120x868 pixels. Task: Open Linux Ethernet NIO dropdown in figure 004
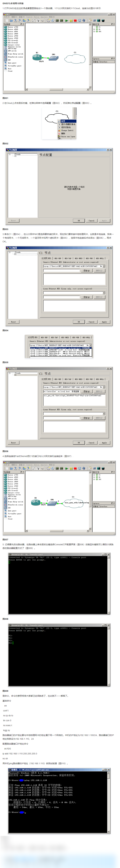(104, 293)
